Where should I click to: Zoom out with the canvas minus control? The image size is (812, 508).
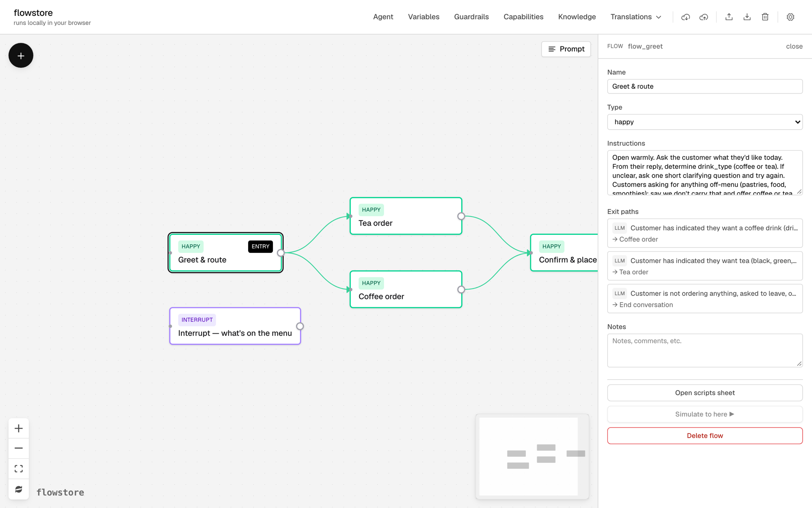click(19, 448)
